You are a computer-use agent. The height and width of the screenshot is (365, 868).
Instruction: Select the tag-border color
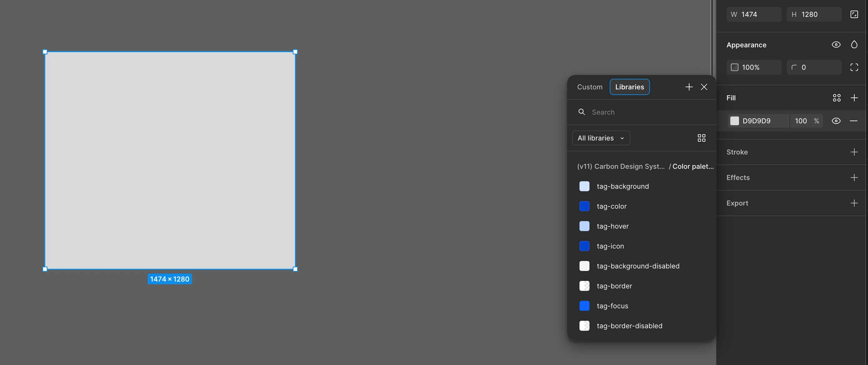point(641,286)
